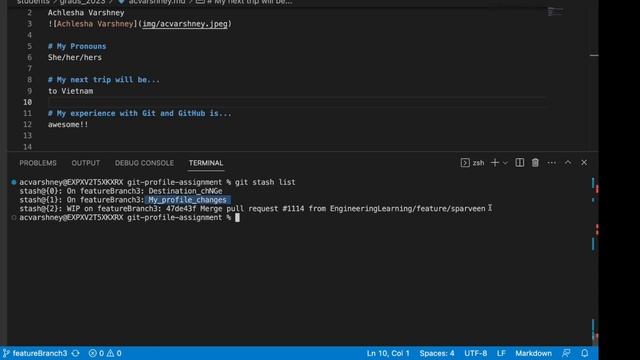Place cursor on 'awesome!!' line
Image resolution: width=640 pixels, height=360 pixels.
[x=68, y=124]
